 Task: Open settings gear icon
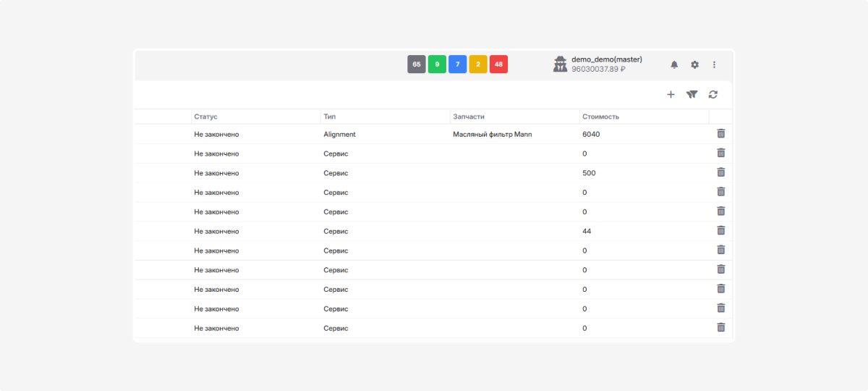694,64
